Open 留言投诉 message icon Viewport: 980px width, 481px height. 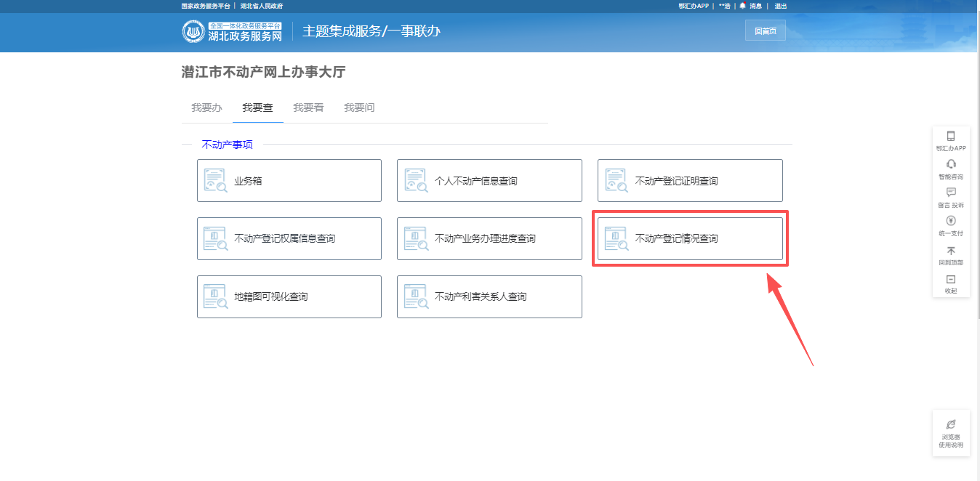tap(951, 193)
